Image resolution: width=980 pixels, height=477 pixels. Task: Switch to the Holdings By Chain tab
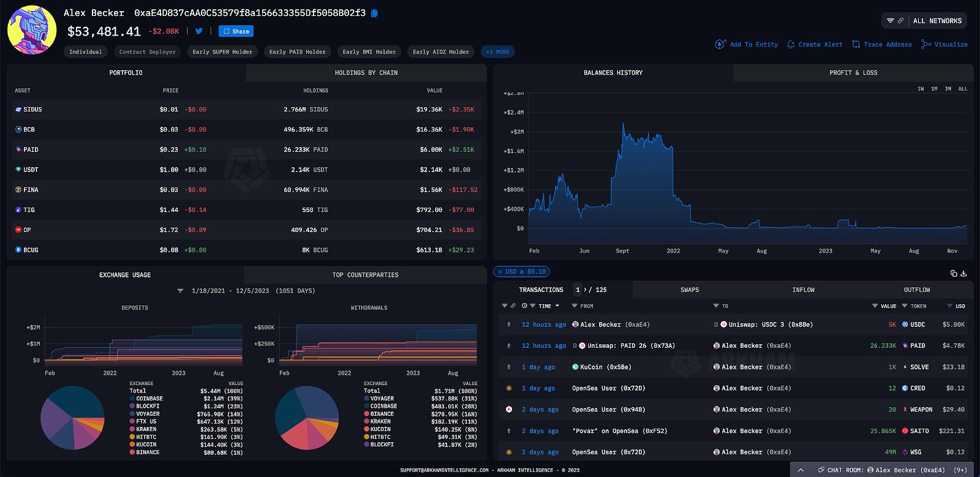click(x=366, y=73)
